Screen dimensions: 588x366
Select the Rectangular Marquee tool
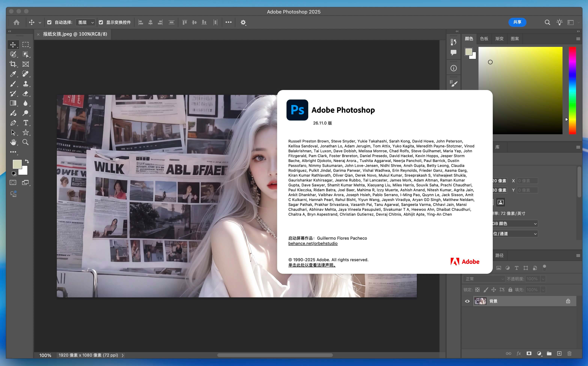click(26, 45)
